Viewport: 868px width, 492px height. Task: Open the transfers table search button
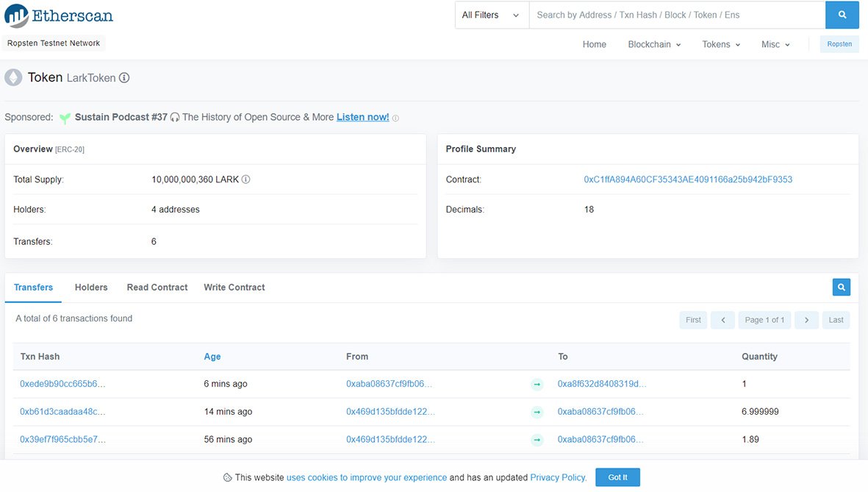pos(842,287)
